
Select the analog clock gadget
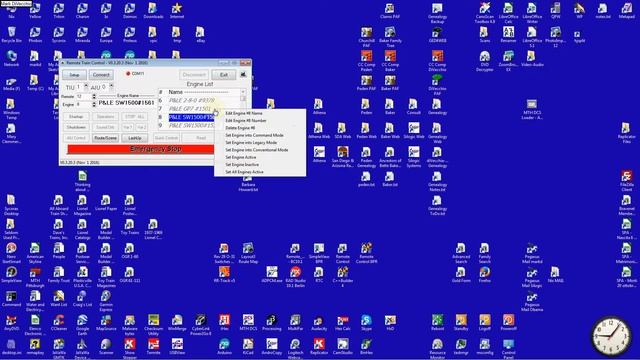point(611,336)
